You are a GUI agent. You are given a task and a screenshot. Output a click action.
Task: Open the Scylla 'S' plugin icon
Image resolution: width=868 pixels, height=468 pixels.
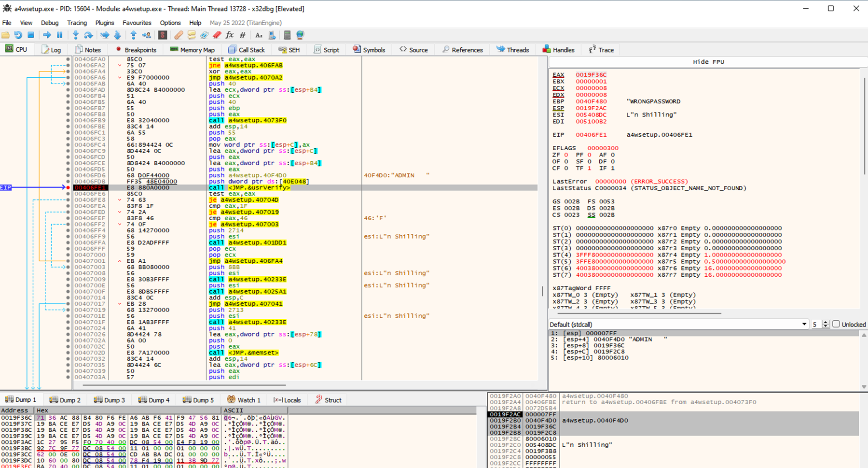[163, 35]
